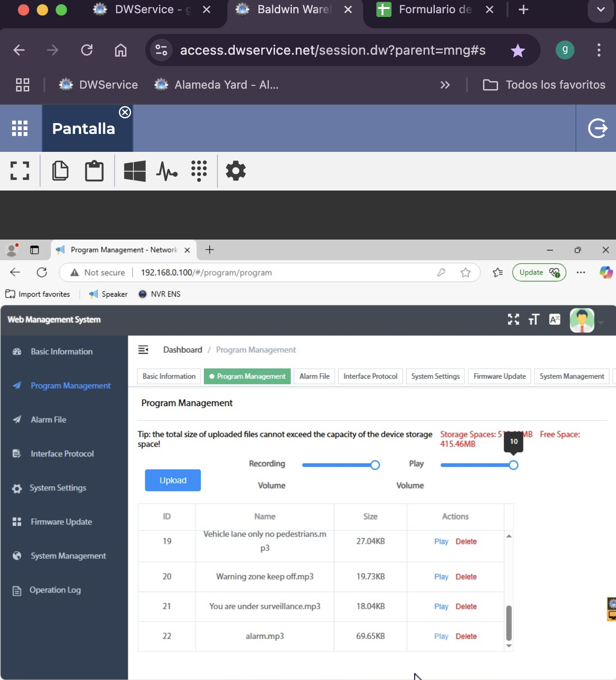Open Copilot icon in Edge

tap(606, 273)
